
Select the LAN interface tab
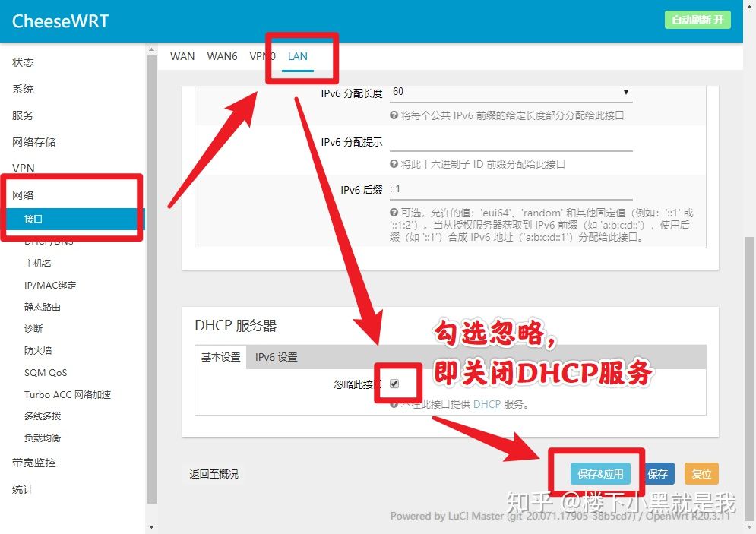click(x=298, y=56)
